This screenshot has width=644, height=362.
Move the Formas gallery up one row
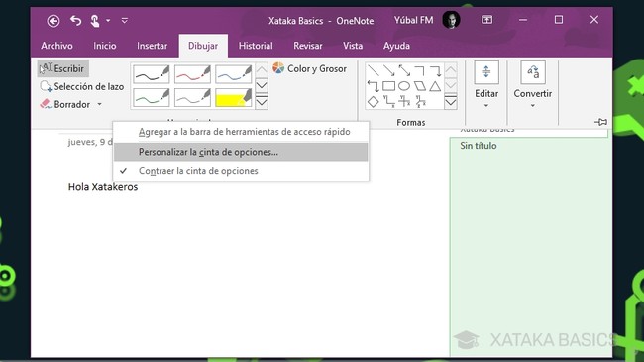[x=451, y=70]
